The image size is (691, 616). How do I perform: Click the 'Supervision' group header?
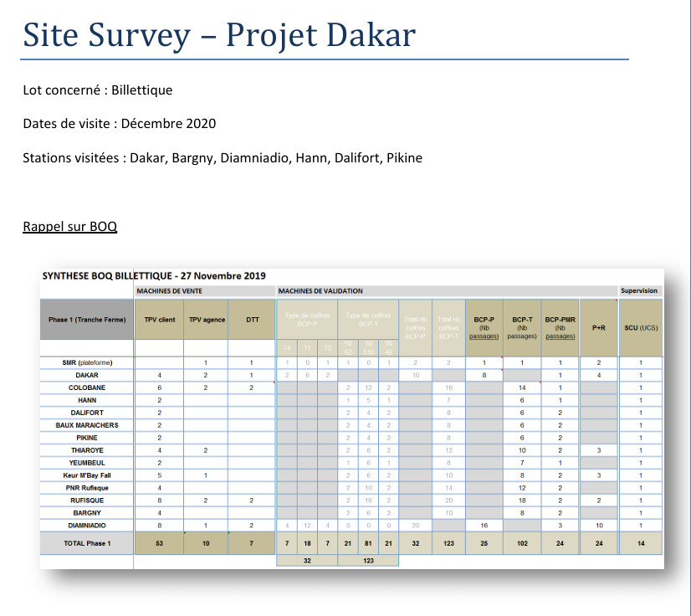coord(639,290)
